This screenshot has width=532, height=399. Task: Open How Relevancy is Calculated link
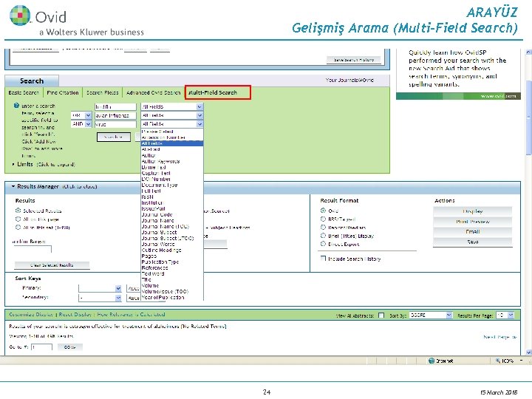[x=131, y=315]
